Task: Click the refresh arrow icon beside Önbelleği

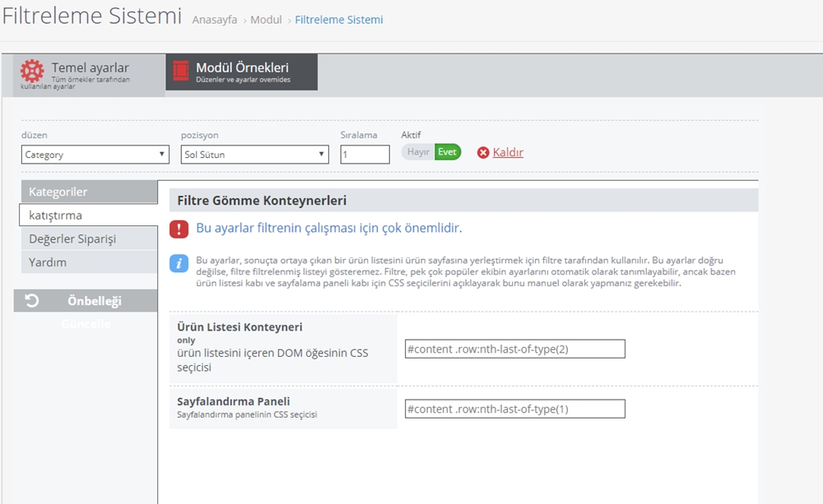Action: coord(31,301)
